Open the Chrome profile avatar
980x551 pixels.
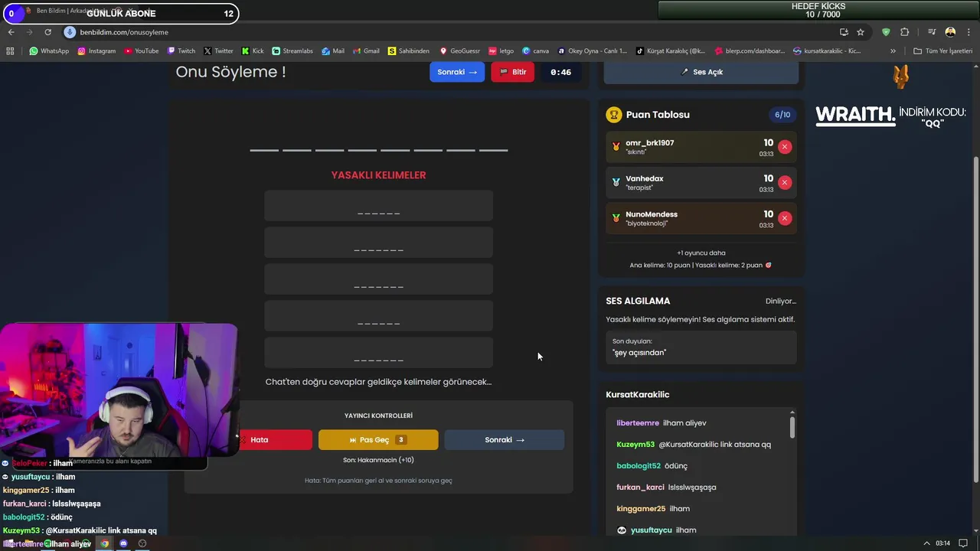(950, 32)
